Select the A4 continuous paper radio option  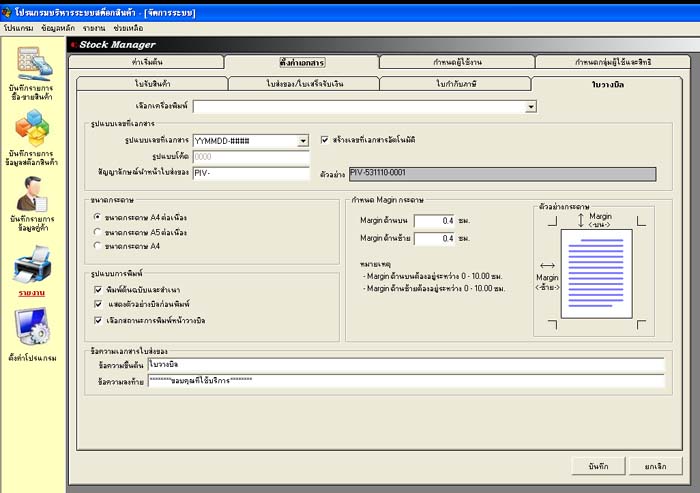[x=97, y=217]
